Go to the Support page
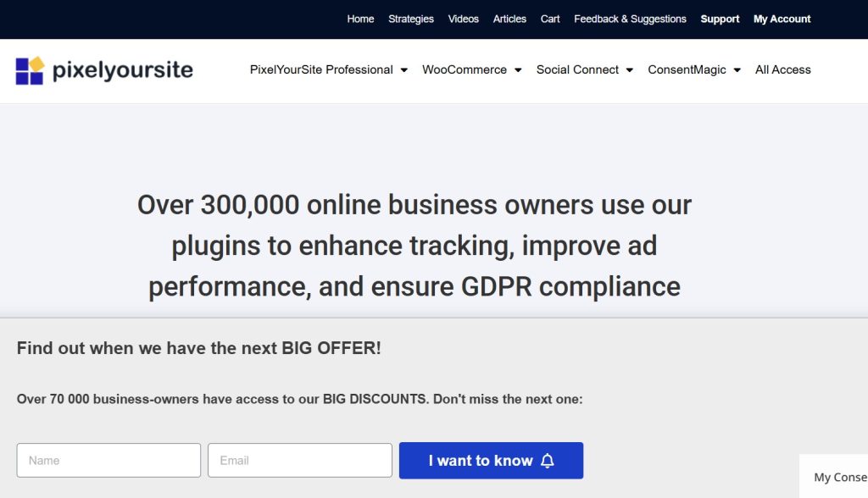Viewport: 868px width, 498px height. pyautogui.click(x=720, y=19)
